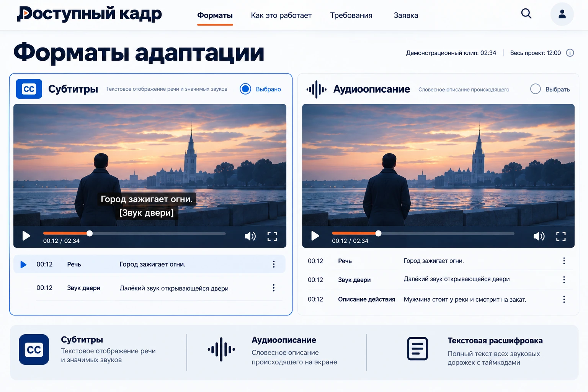Click the Доступный кадр logo
Image resolution: width=588 pixels, height=392 pixels.
pyautogui.click(x=90, y=14)
